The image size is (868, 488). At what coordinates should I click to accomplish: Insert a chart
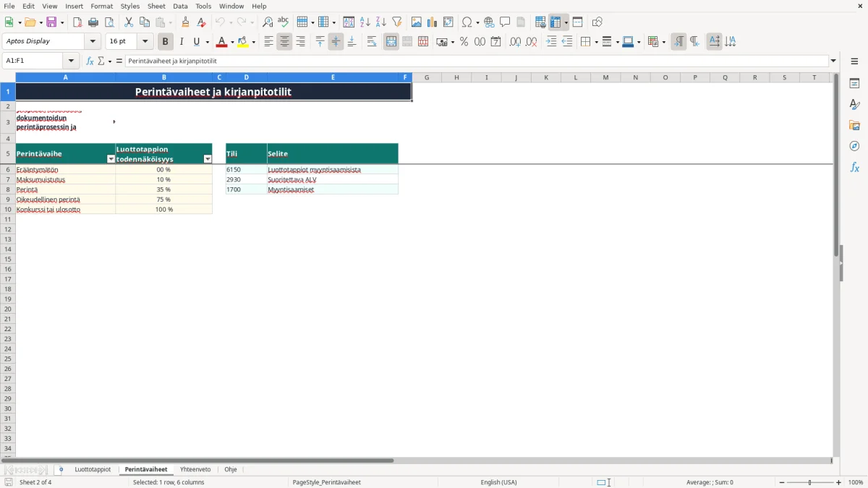click(433, 22)
